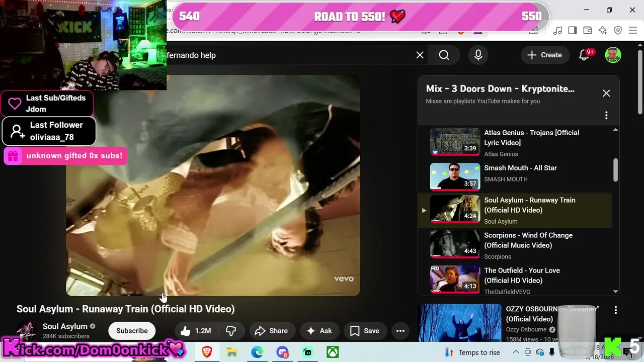Screen dimensions: 644x362
Task: Open options for Ozzy Osbourne Dreamer video
Action: coord(615,310)
